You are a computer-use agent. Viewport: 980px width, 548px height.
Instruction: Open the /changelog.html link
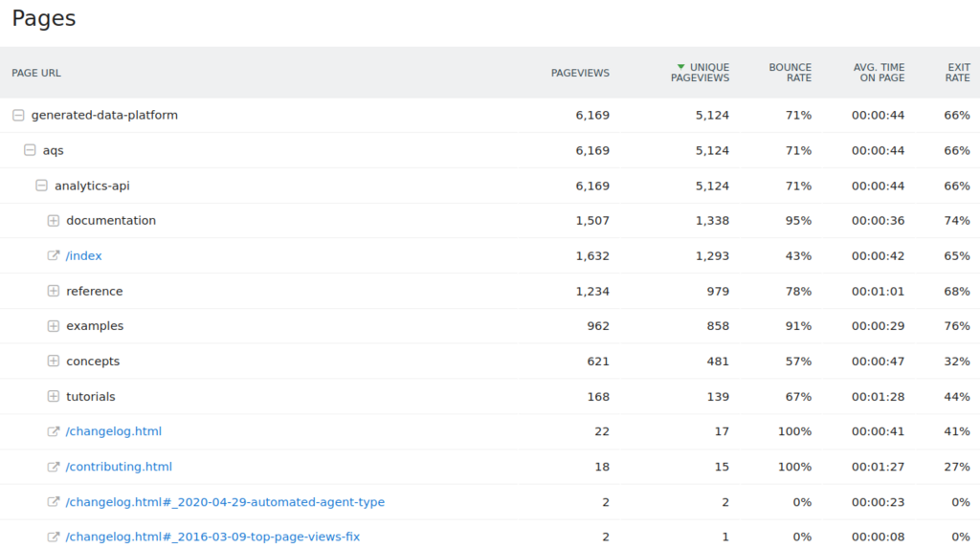pos(114,431)
